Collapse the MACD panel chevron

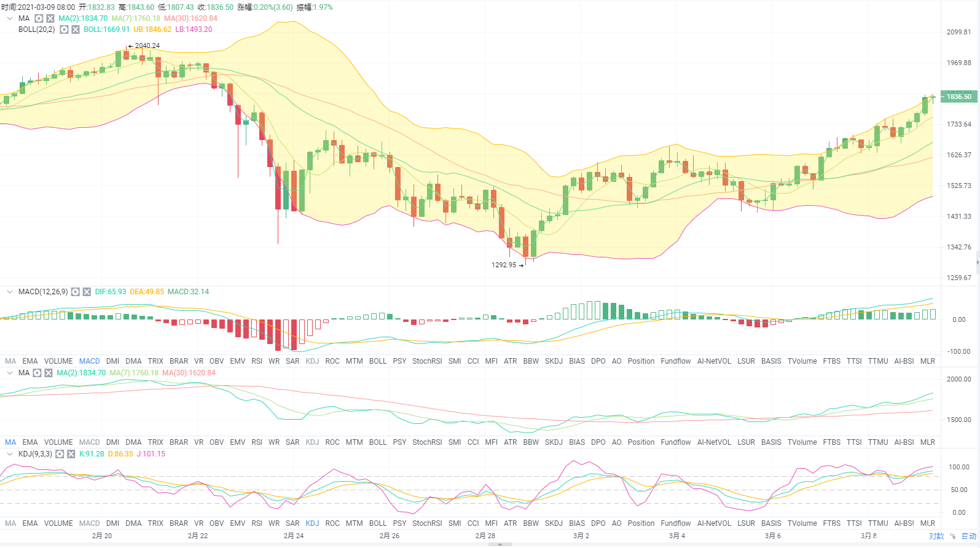click(10, 292)
